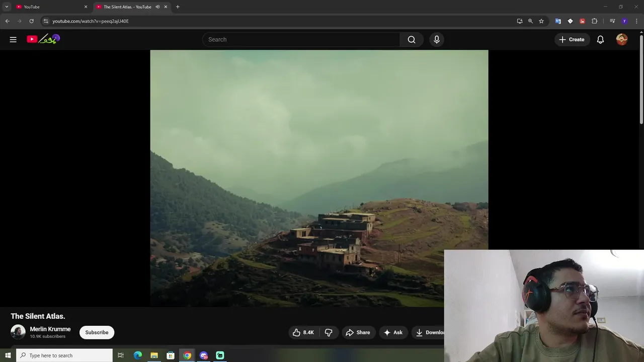The height and width of the screenshot is (362, 644).
Task: Close The Silent Atlas tab
Action: pos(166,7)
